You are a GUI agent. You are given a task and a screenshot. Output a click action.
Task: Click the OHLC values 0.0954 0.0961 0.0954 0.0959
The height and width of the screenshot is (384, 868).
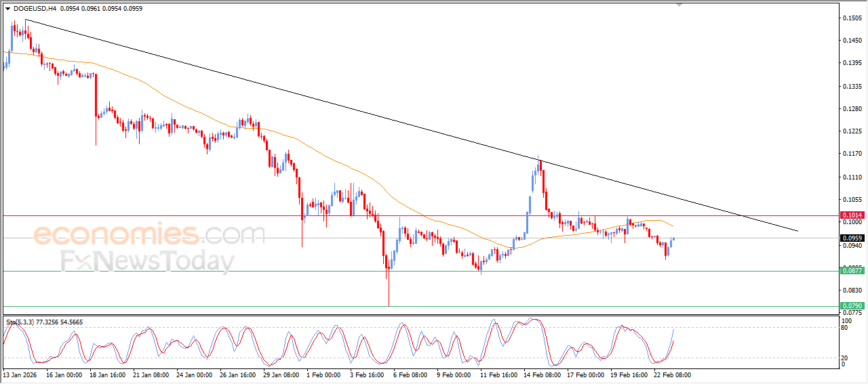coord(102,9)
